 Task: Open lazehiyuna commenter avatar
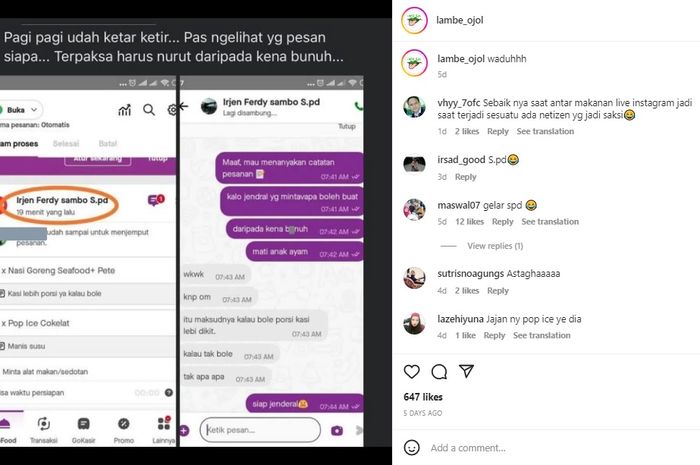coord(414,324)
